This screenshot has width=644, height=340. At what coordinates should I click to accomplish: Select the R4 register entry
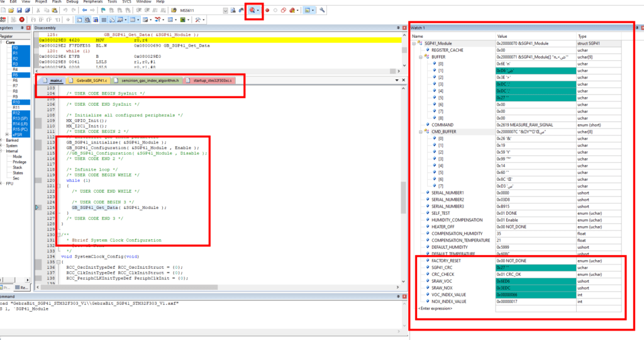click(15, 69)
